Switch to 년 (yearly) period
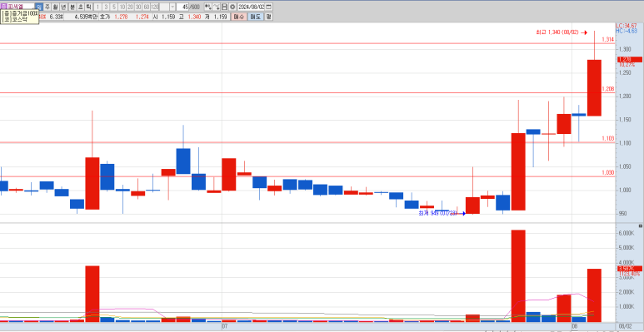 coord(63,7)
